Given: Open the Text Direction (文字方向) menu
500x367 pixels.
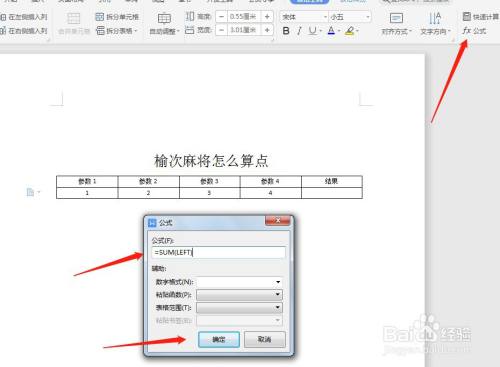Looking at the screenshot, I should click(435, 24).
